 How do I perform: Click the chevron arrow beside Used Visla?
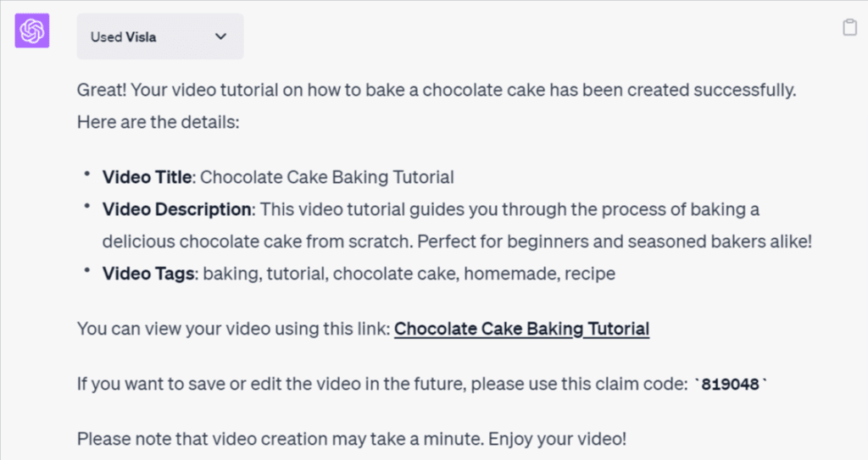220,36
